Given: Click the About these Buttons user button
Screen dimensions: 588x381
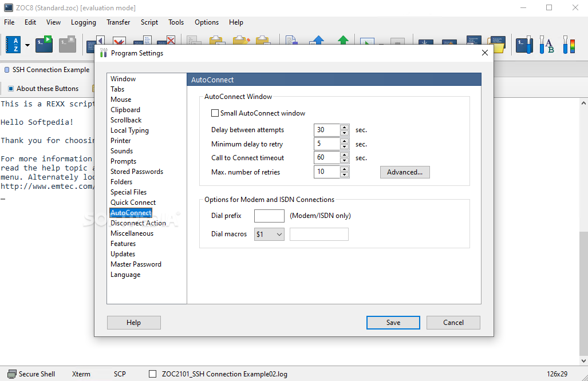Looking at the screenshot, I should [x=44, y=89].
